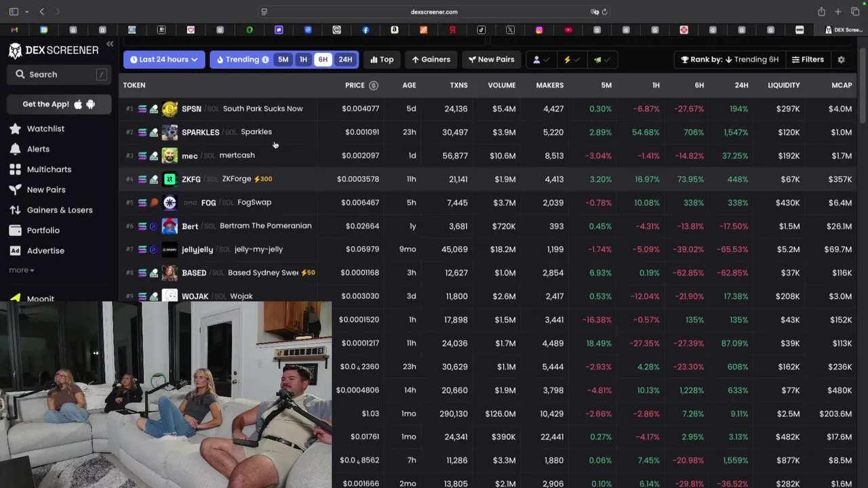Open the Filters panel
The height and width of the screenshot is (488, 868).
click(x=808, y=60)
